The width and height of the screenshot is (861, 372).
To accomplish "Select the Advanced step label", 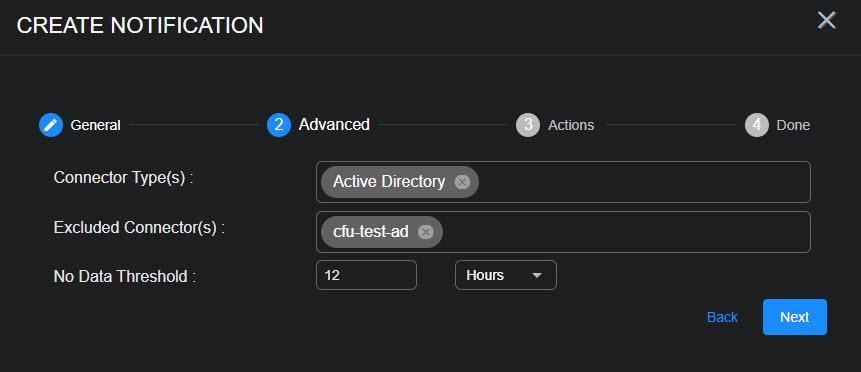I will (334, 125).
